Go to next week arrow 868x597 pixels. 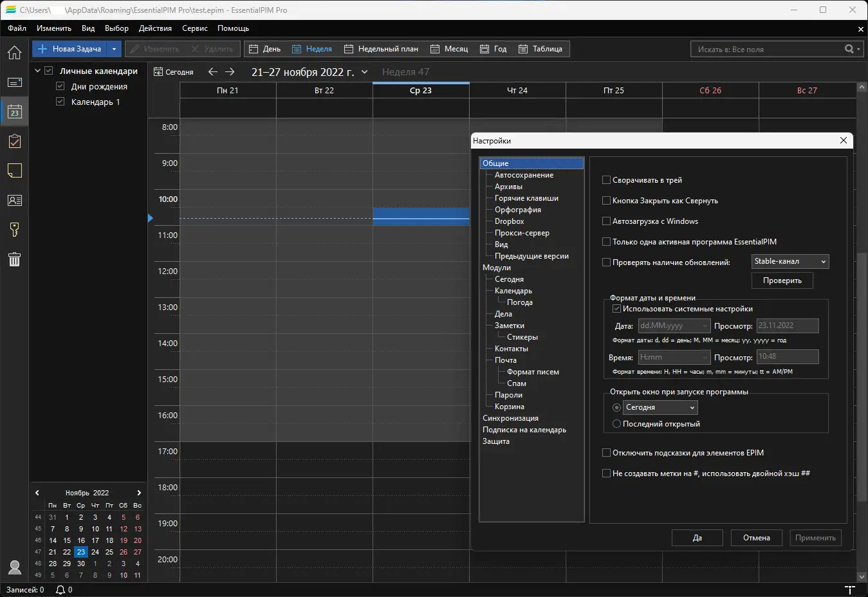tap(230, 72)
